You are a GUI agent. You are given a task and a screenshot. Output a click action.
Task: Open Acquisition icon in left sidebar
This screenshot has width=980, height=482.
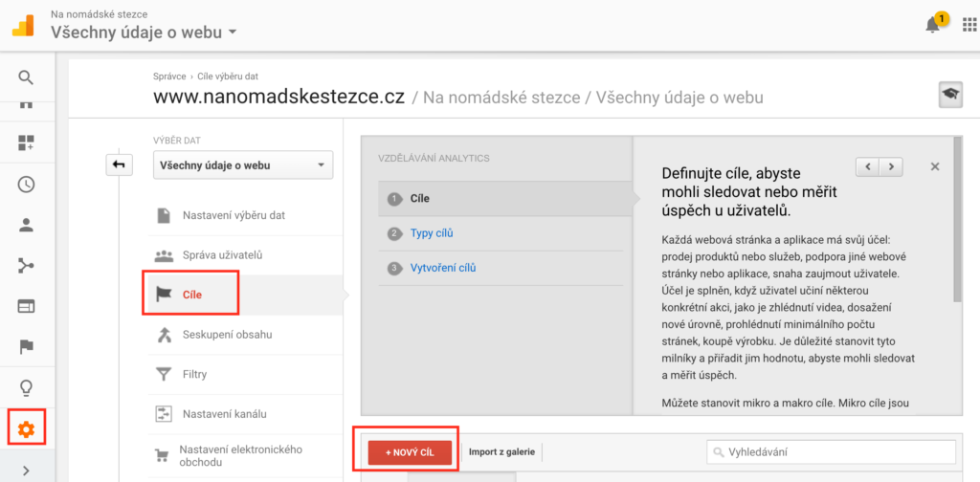pyautogui.click(x=27, y=266)
